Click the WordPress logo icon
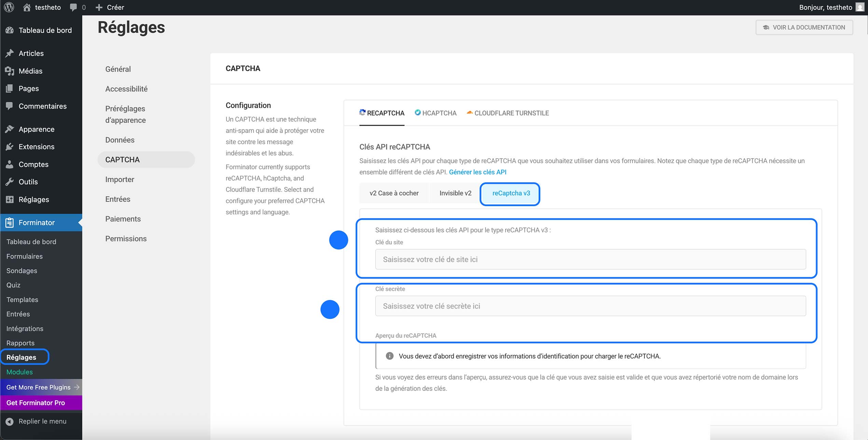 pyautogui.click(x=9, y=7)
